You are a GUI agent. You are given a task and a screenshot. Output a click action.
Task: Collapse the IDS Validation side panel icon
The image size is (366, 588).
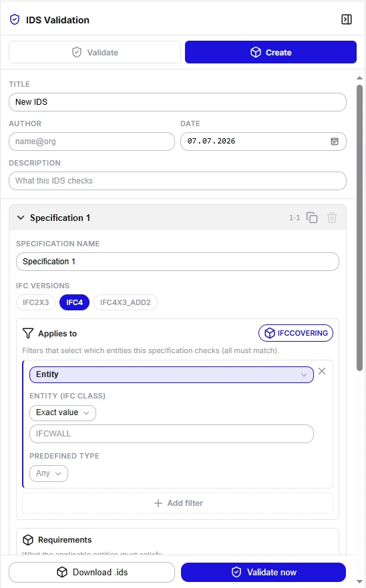(346, 19)
